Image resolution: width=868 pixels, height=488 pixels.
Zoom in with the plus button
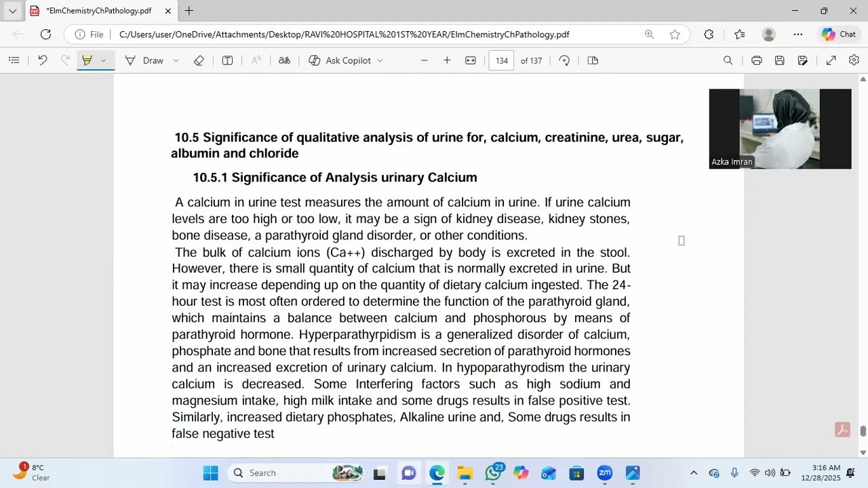coord(447,60)
